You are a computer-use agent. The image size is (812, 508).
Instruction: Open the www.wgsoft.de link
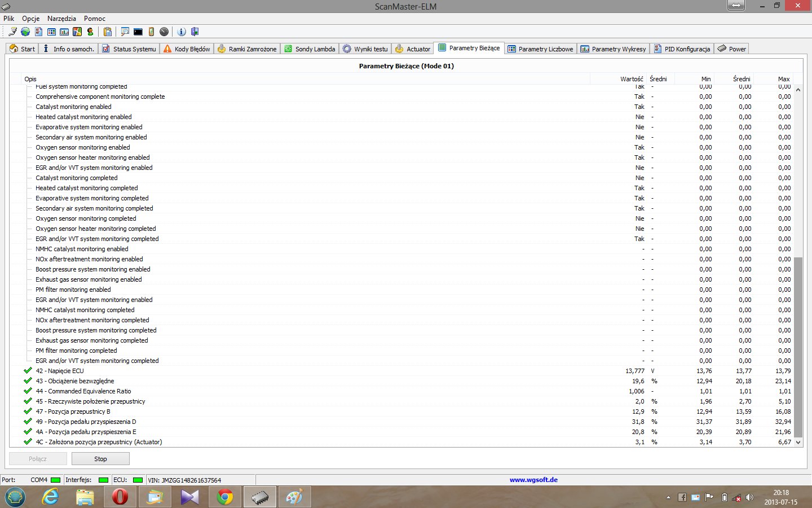coord(533,480)
